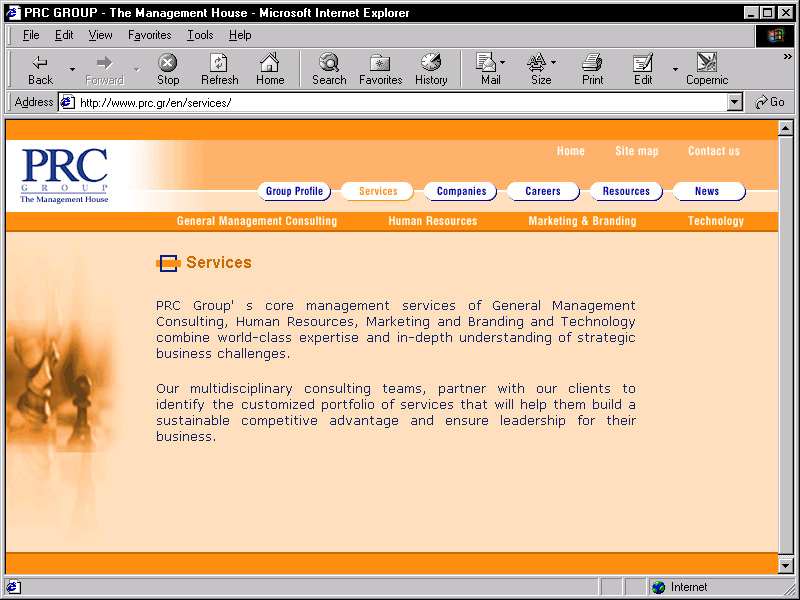800x600 pixels.
Task: Refresh the current page
Action: tap(219, 69)
